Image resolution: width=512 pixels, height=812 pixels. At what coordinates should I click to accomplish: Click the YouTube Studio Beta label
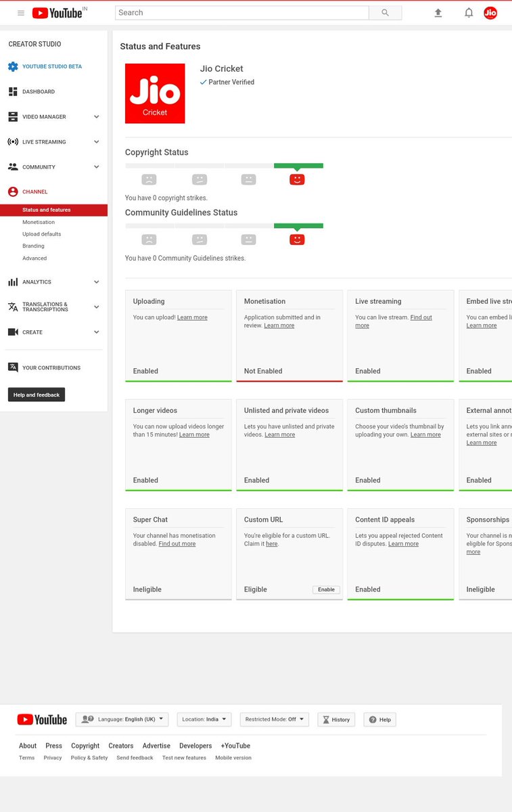click(52, 66)
